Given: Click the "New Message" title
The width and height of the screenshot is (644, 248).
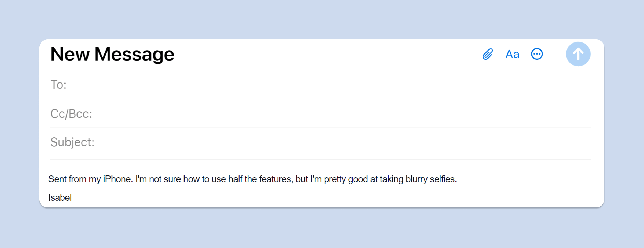Looking at the screenshot, I should pyautogui.click(x=112, y=54).
